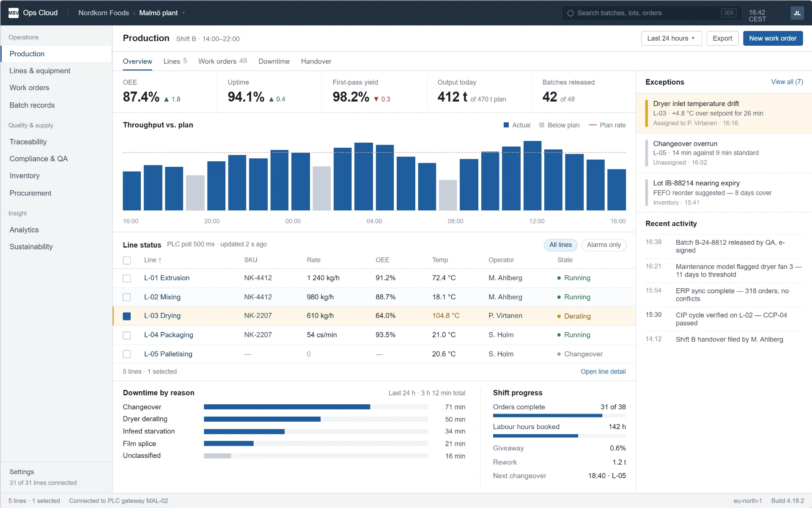Open the Handover tab
The height and width of the screenshot is (508, 812).
[316, 61]
